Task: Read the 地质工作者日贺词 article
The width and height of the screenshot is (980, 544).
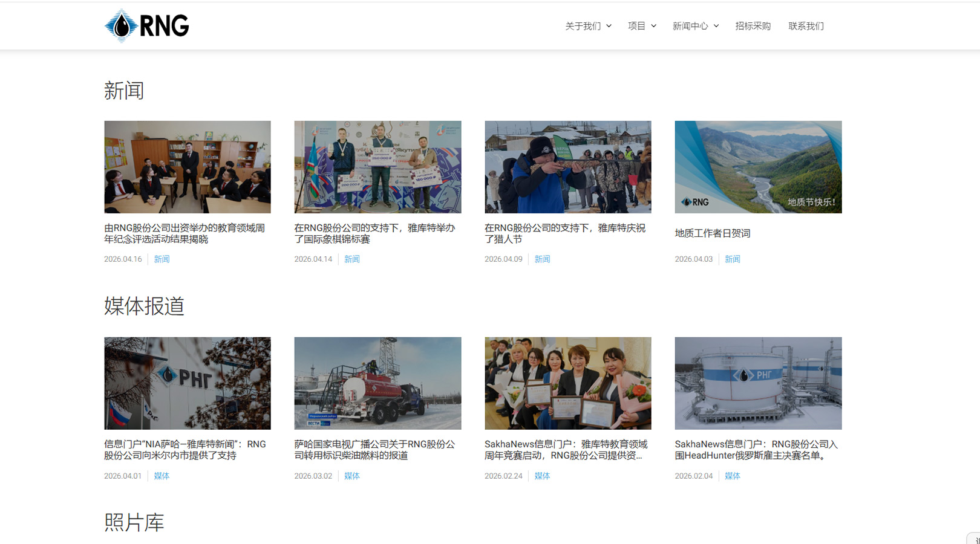Action: pyautogui.click(x=712, y=233)
